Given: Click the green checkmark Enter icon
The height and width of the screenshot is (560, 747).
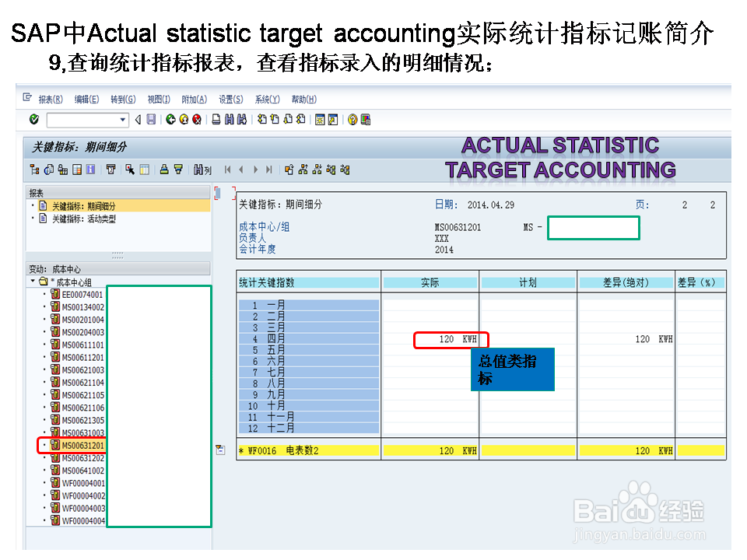Looking at the screenshot, I should (x=33, y=119).
